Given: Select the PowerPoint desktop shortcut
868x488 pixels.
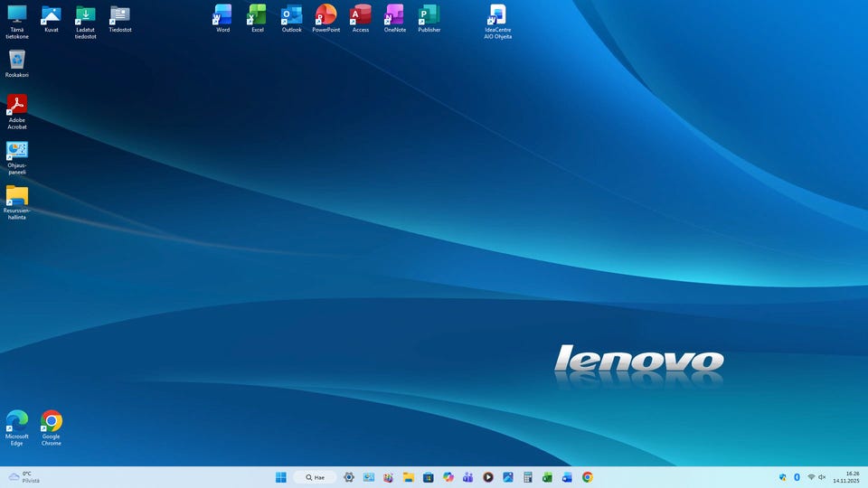Looking at the screenshot, I should [x=326, y=19].
